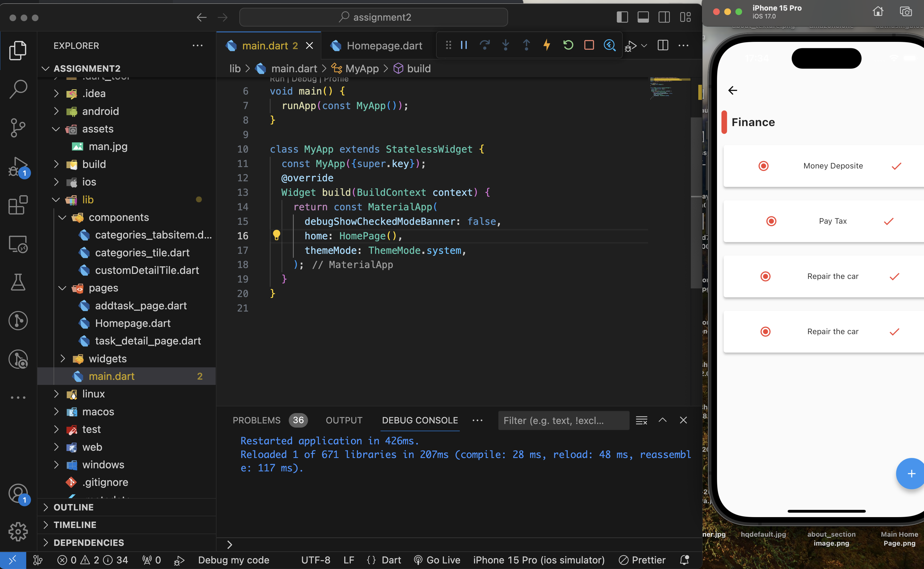Switch to the OUTPUT tab
The image size is (924, 569).
344,420
